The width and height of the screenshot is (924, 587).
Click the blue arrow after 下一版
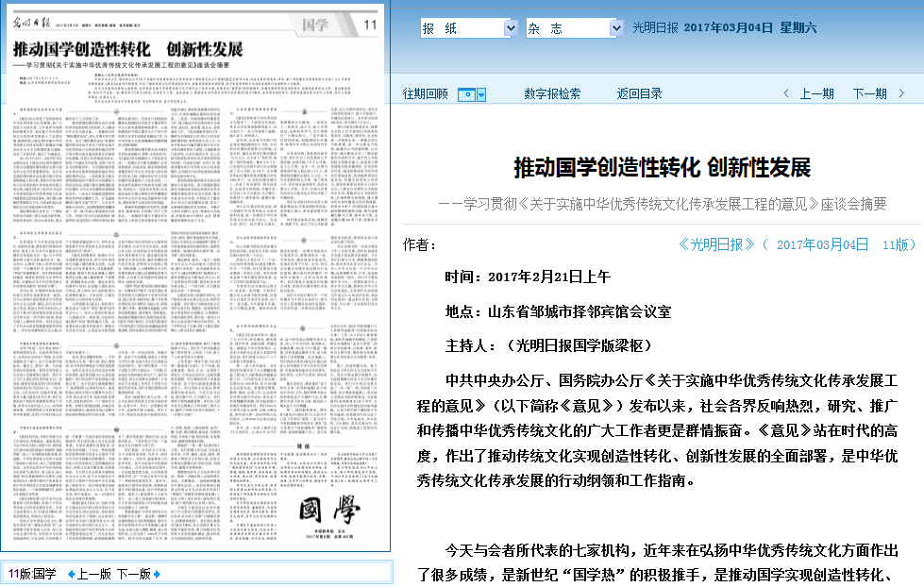(x=157, y=574)
